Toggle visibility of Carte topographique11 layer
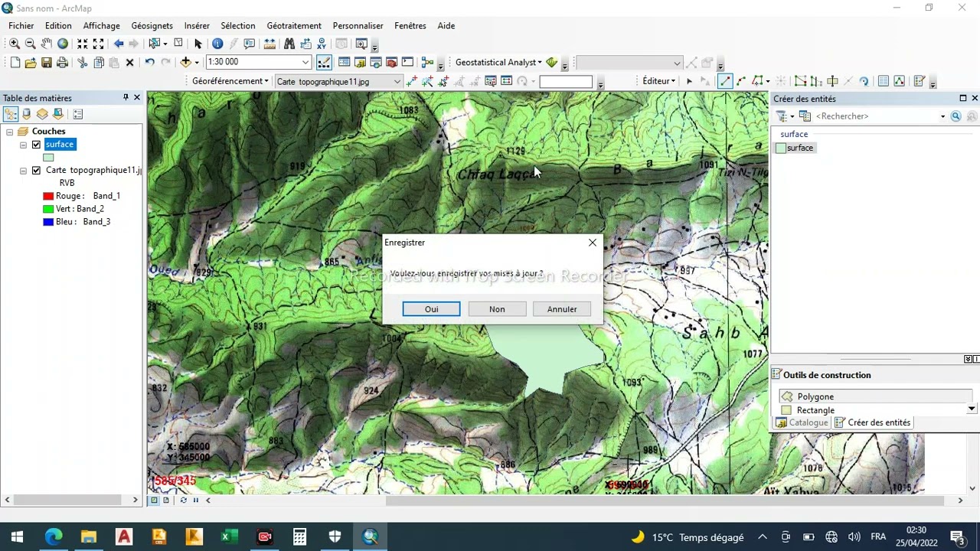This screenshot has width=980, height=551. (36, 171)
